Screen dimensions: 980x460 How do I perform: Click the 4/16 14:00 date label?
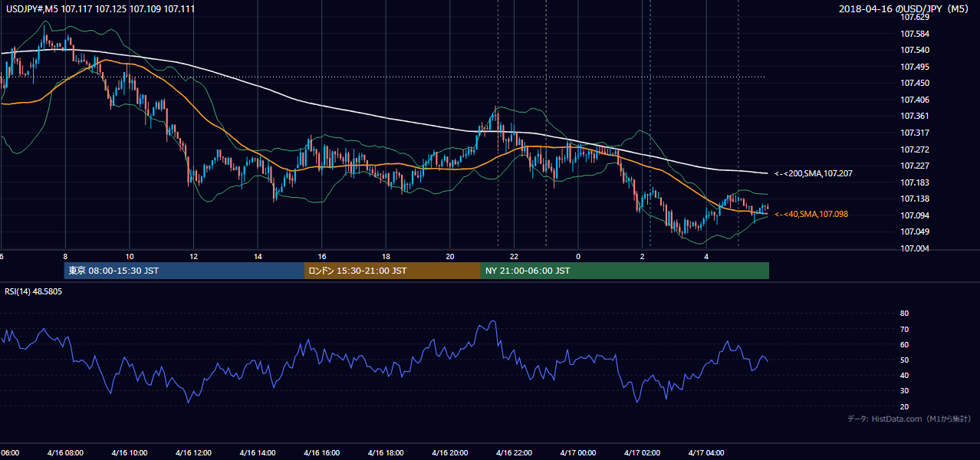coord(258,452)
